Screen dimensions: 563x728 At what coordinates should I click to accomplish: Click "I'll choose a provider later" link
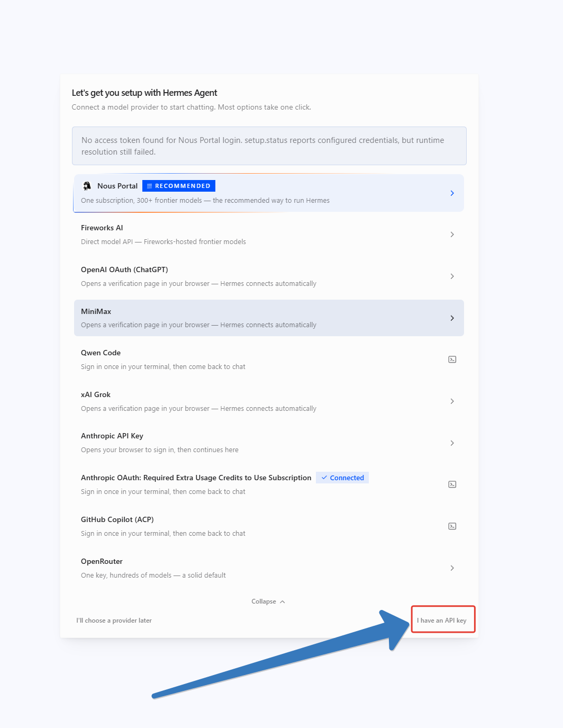pyautogui.click(x=114, y=621)
